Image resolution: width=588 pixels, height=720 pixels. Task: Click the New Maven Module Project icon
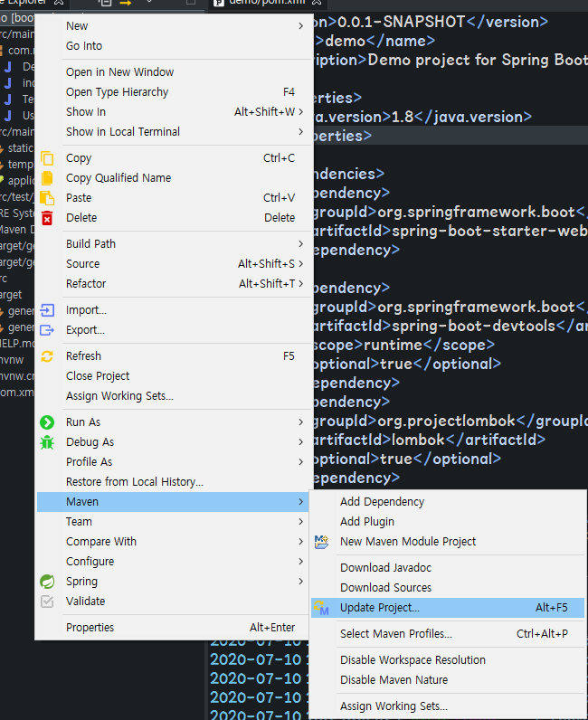coord(321,542)
